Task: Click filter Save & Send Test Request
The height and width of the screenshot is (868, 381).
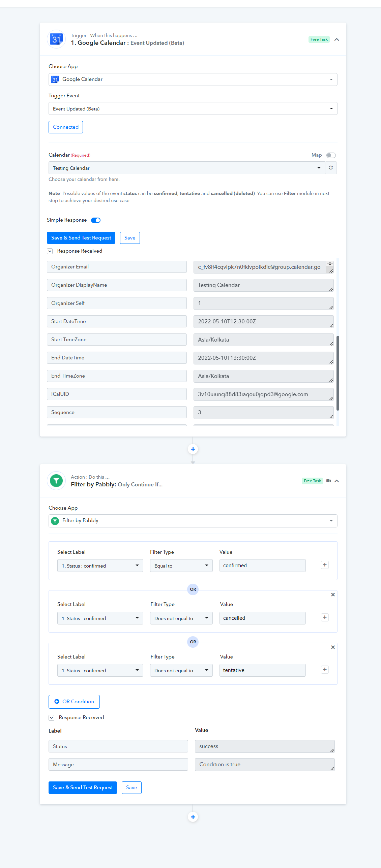Action: pos(83,787)
